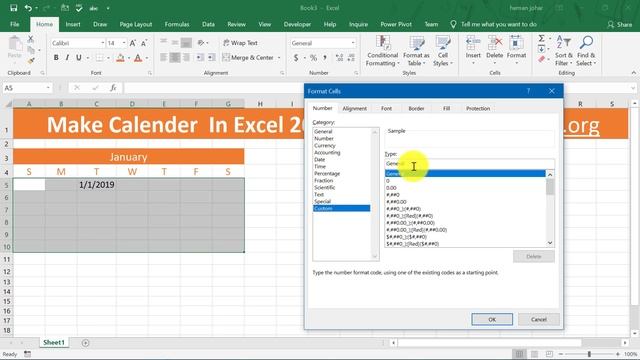Select Currency in the Category list

(x=325, y=146)
